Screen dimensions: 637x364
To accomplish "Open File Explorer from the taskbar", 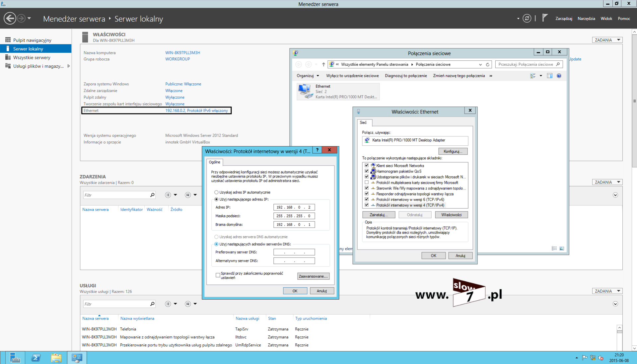I will 56,358.
